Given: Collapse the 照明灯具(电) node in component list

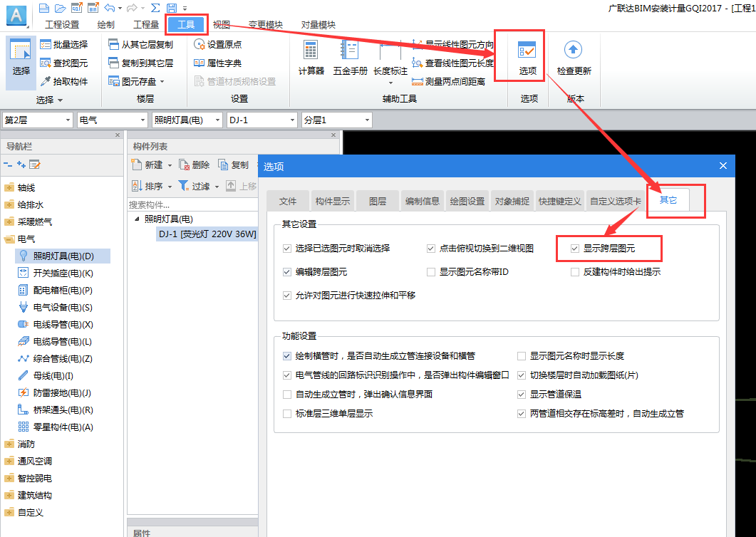Looking at the screenshot, I should [x=137, y=219].
